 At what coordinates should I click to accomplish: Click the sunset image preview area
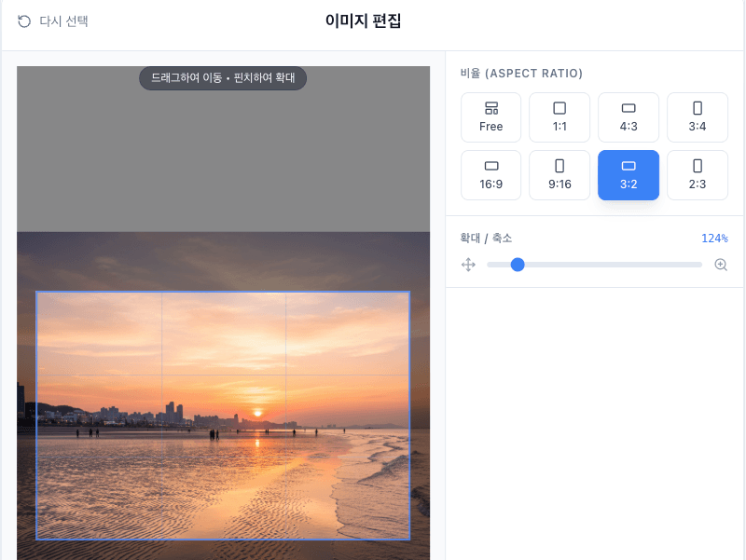(222, 391)
